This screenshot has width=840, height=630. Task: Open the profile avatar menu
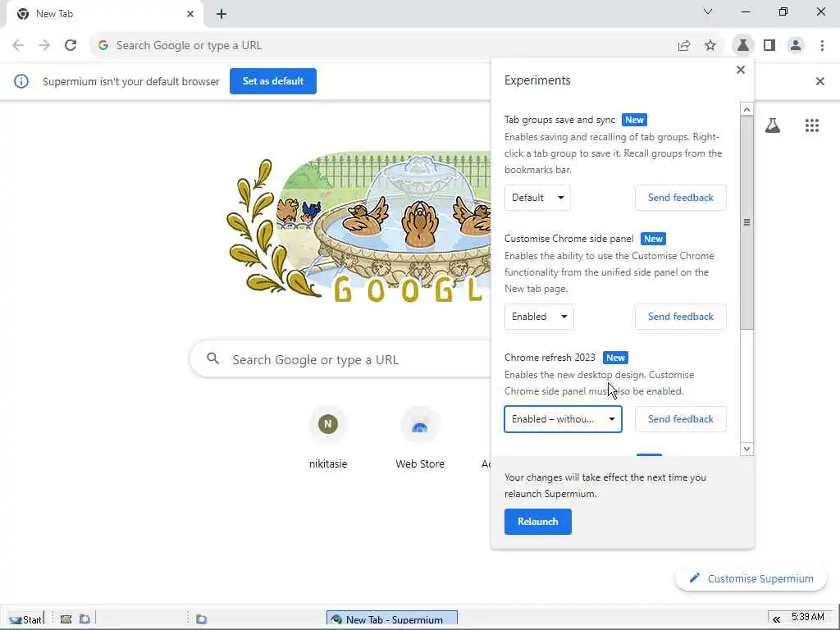point(796,46)
